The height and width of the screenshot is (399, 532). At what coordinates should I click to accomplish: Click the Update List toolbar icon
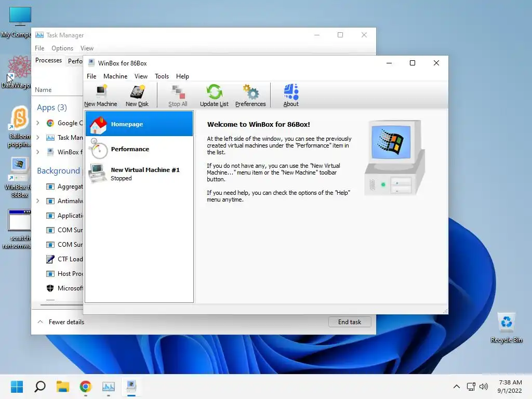(x=214, y=96)
